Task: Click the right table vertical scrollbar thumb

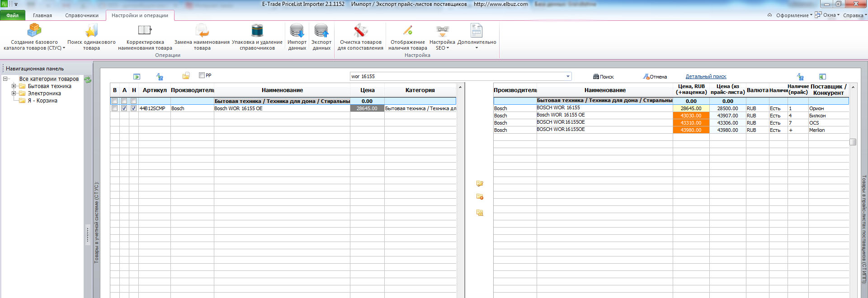Action: 853,142
